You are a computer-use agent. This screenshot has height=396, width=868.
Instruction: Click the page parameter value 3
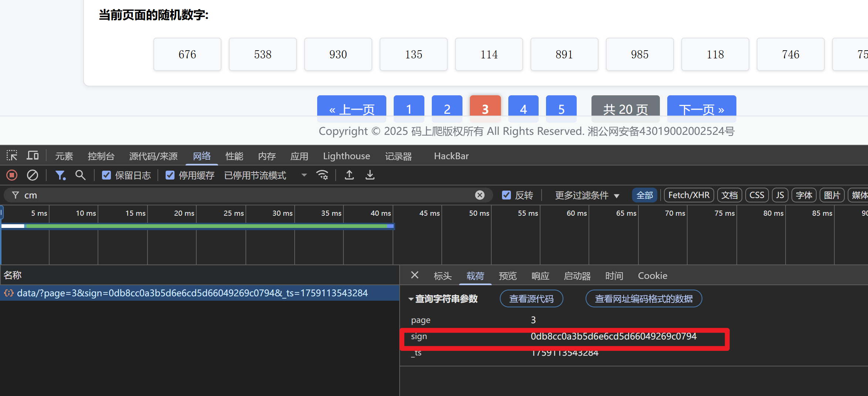(533, 320)
